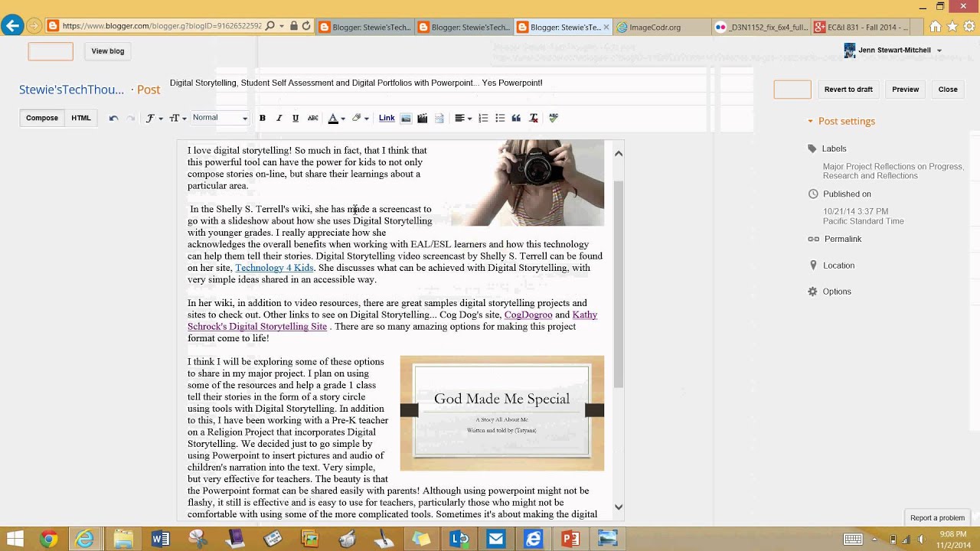
Task: Close the active Blogger tab
Action: 606,27
